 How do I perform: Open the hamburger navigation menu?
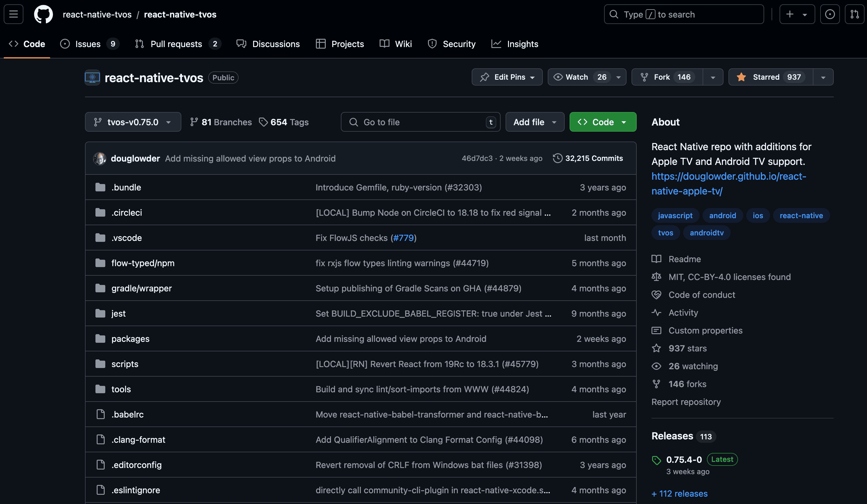(14, 14)
